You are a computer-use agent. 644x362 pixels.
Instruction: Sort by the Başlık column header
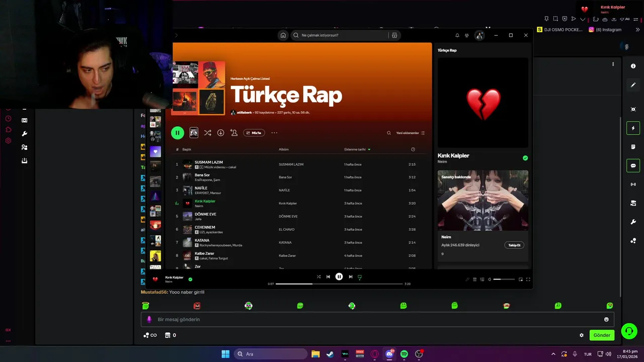[187, 149]
